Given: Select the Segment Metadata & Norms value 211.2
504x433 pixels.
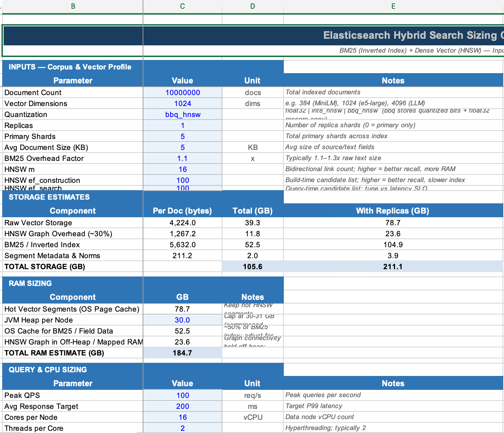Looking at the screenshot, I should pos(183,256).
